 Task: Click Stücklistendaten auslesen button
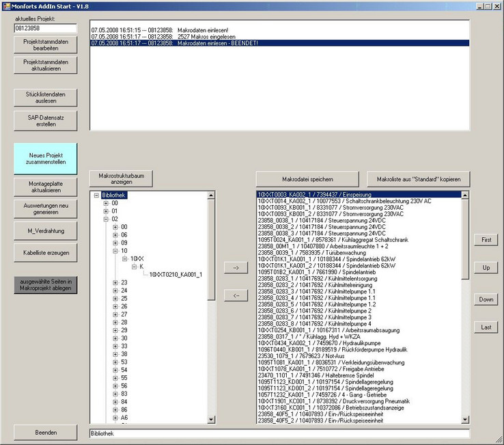tap(45, 97)
